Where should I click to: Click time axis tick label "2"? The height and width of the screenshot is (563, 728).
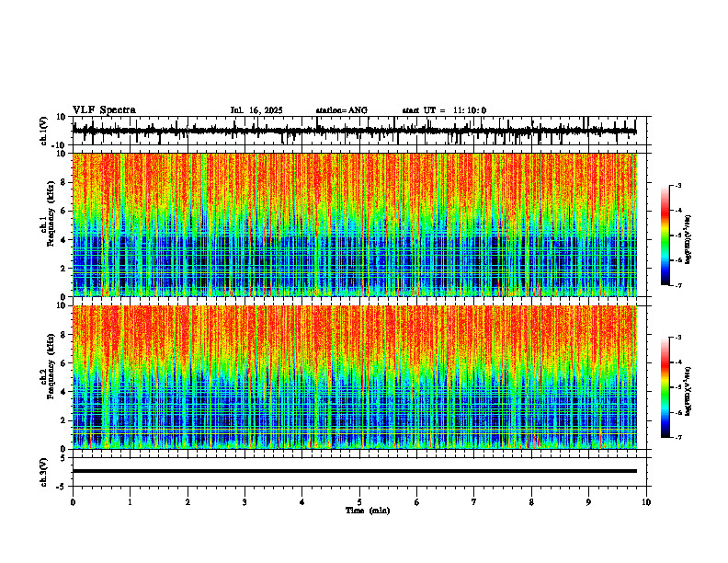[188, 502]
